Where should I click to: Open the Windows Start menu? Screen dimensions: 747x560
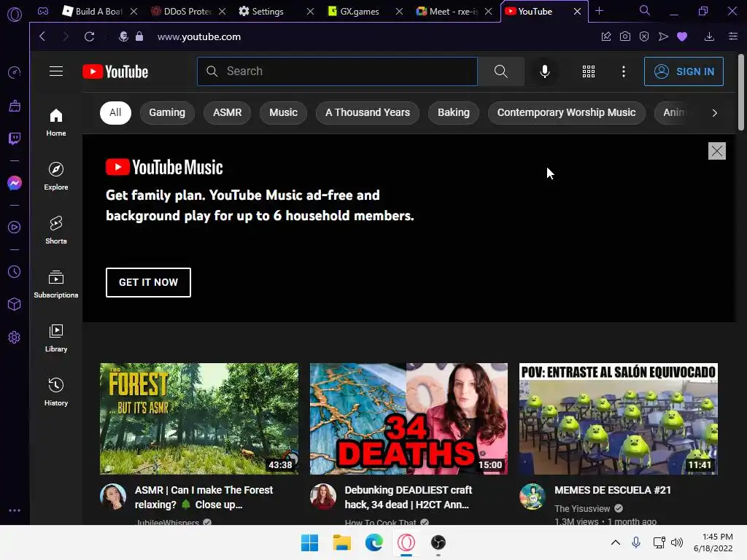[x=309, y=542]
